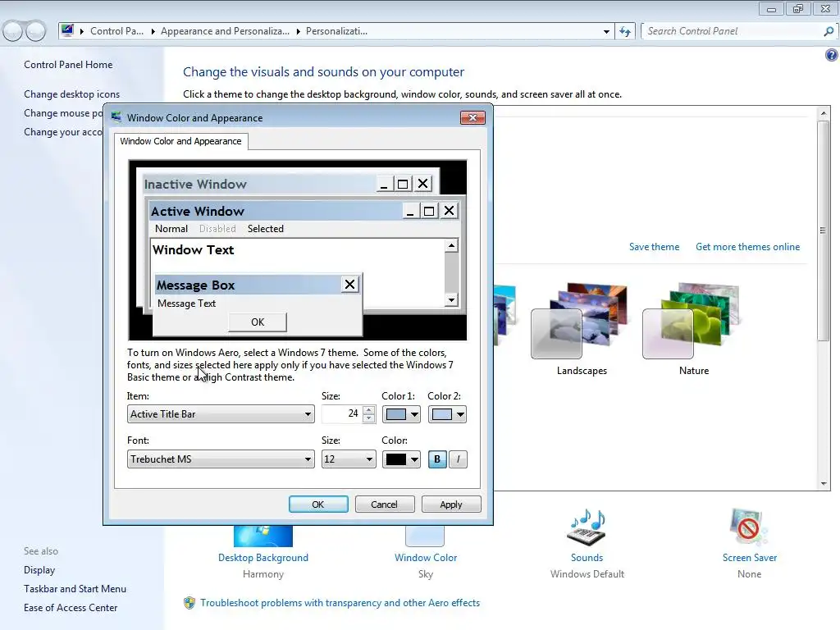
Task: Click the Sounds link text
Action: [x=587, y=558]
